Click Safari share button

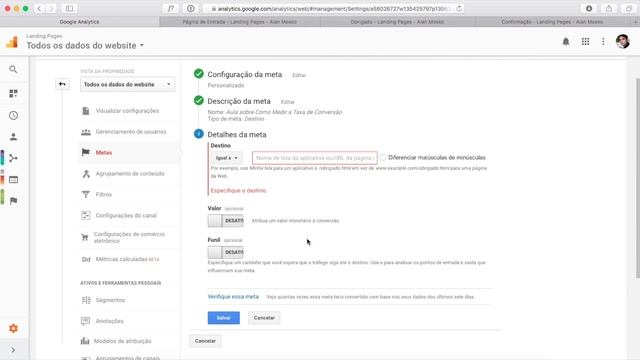pyautogui.click(x=609, y=9)
